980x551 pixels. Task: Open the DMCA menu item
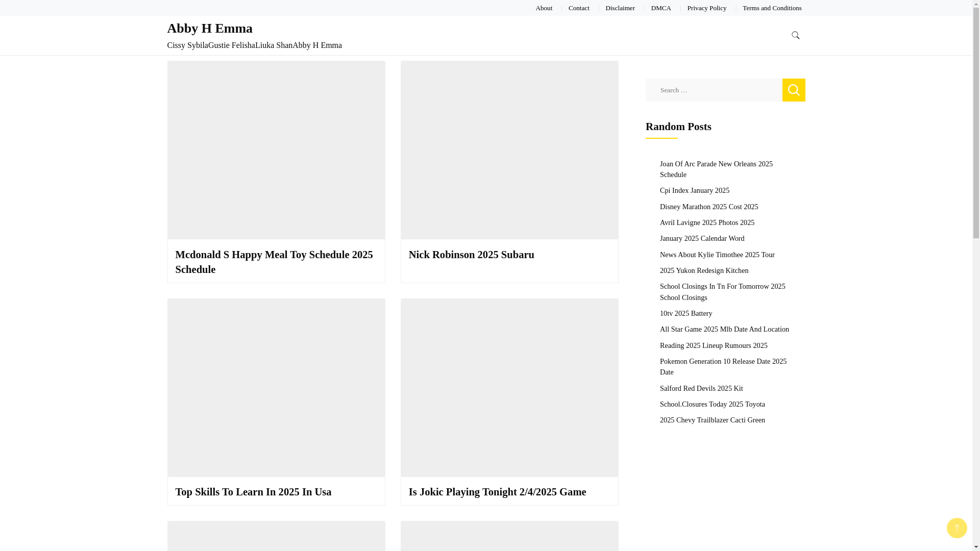tap(661, 8)
